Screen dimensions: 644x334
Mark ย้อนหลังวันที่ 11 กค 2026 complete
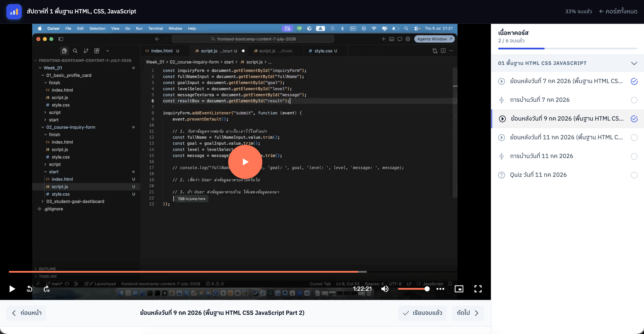click(634, 137)
